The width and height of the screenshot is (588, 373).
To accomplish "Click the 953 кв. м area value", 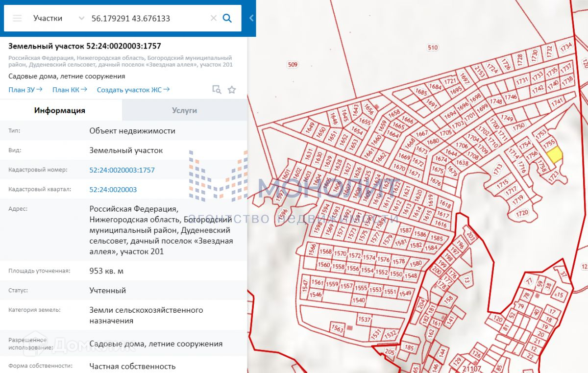I will [x=107, y=271].
